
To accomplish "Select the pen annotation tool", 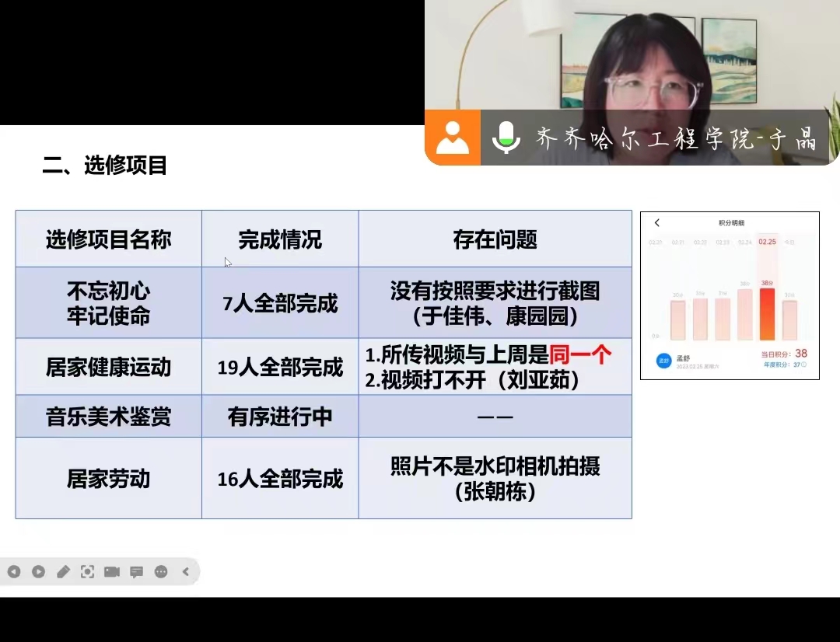I will [x=63, y=572].
